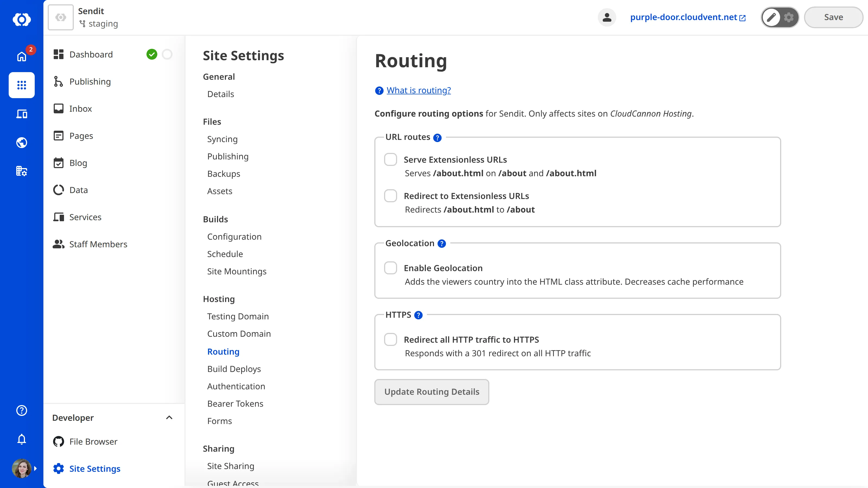The width and height of the screenshot is (868, 488).
Task: Go to Backups under Files
Action: point(224,174)
